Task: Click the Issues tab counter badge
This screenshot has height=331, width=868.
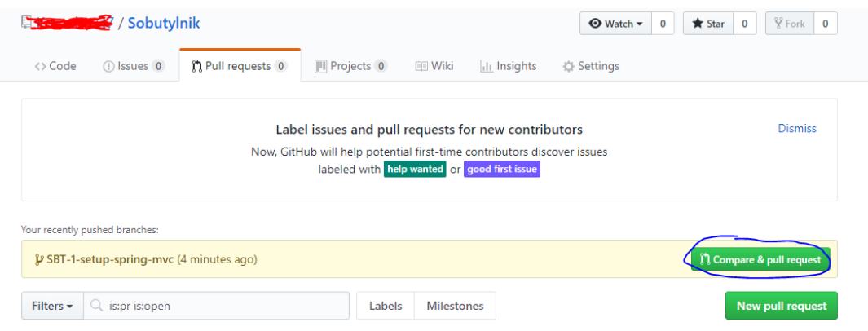Action: (x=158, y=66)
